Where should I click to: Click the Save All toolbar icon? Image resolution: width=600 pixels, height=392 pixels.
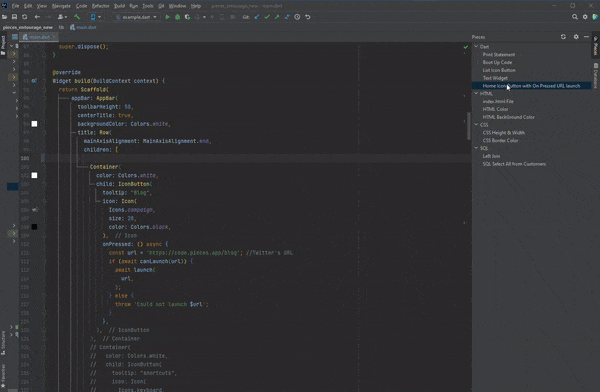pyautogui.click(x=15, y=17)
